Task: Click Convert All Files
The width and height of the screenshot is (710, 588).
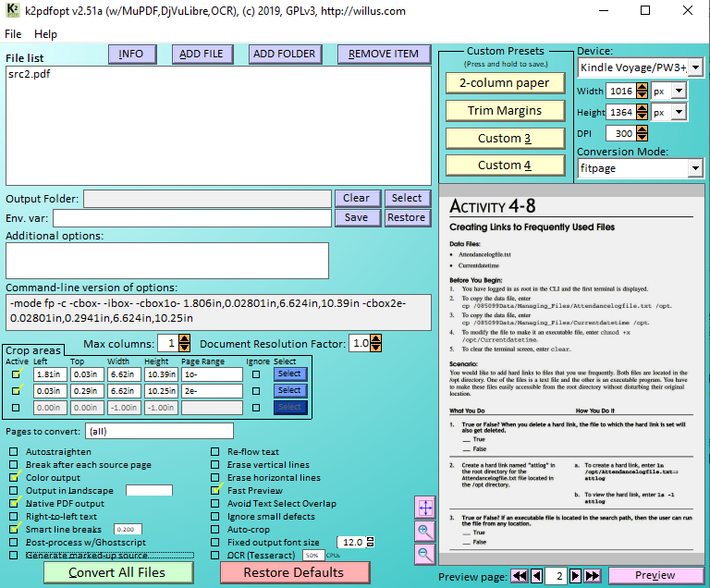Action: [118, 572]
